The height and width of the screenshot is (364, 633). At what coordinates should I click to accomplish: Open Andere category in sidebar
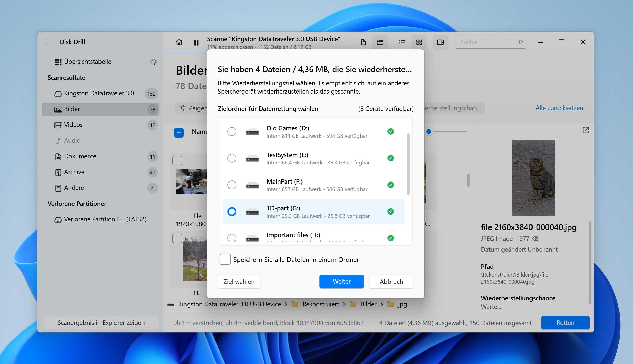101,188
